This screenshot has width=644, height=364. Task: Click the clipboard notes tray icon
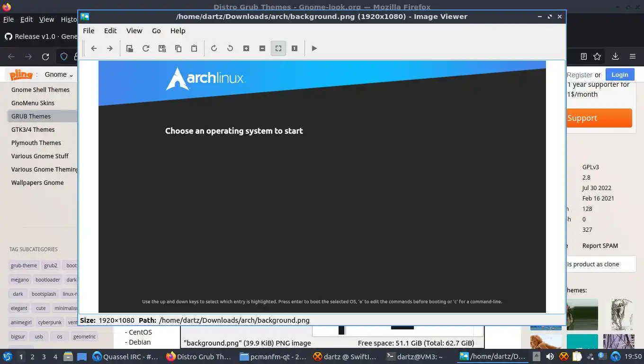pyautogui.click(x=577, y=356)
